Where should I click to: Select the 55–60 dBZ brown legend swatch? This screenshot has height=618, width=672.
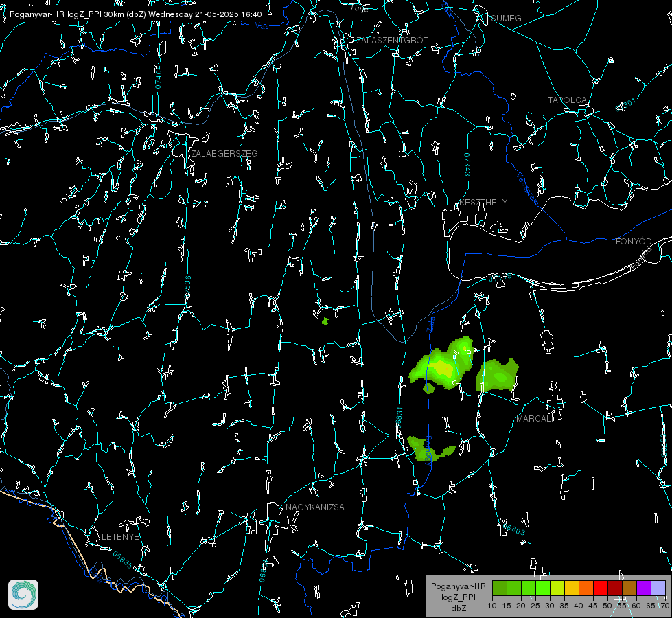pos(629,588)
